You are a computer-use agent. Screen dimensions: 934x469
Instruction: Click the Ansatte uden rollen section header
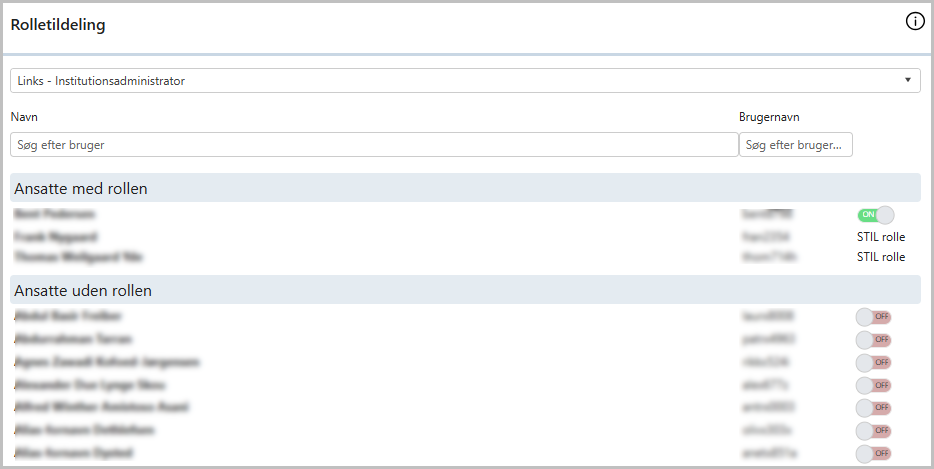pos(465,290)
